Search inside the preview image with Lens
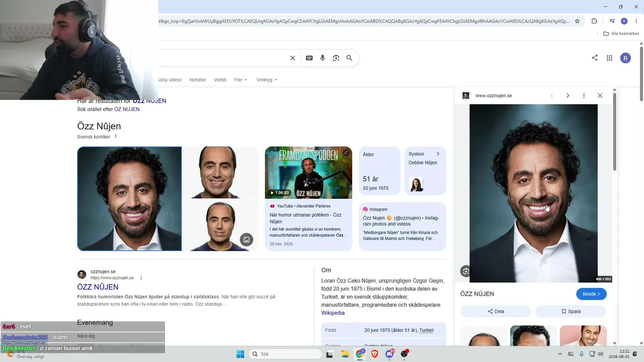 point(466,271)
